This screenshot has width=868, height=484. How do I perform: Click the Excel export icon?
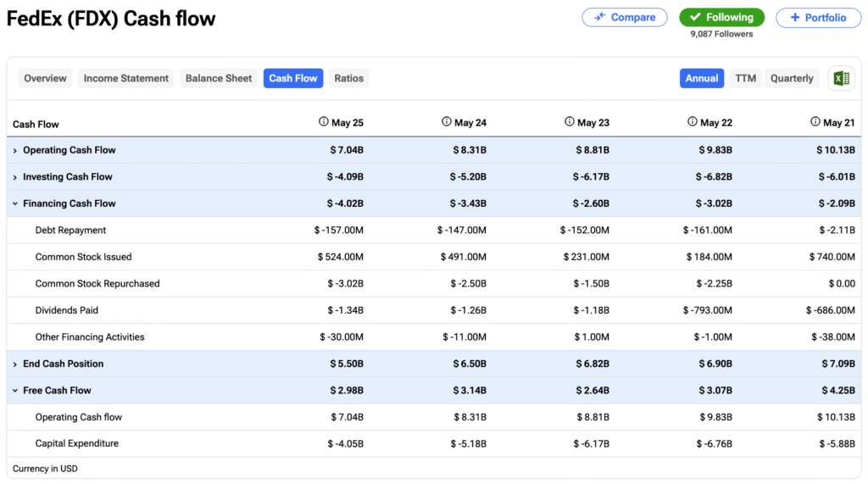[x=841, y=78]
